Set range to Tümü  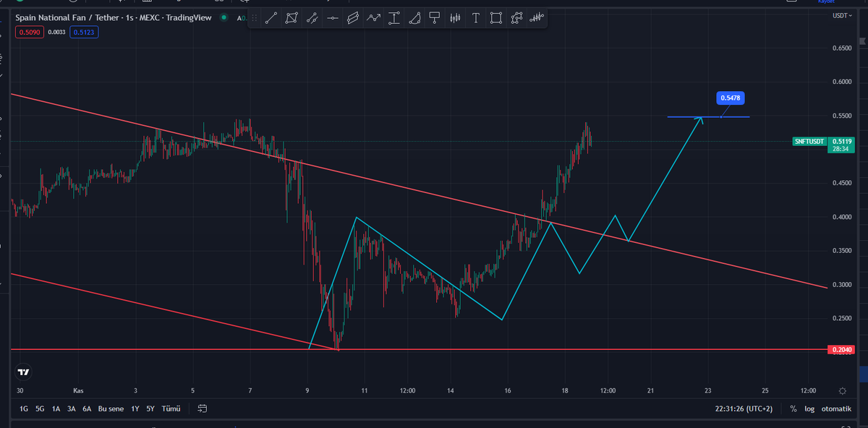(171, 408)
